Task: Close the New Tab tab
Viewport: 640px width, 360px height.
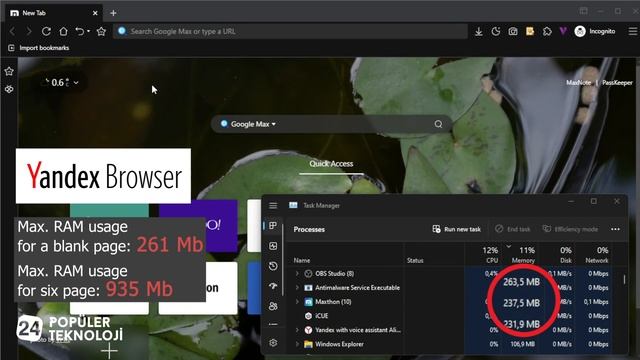Action: 95,13
